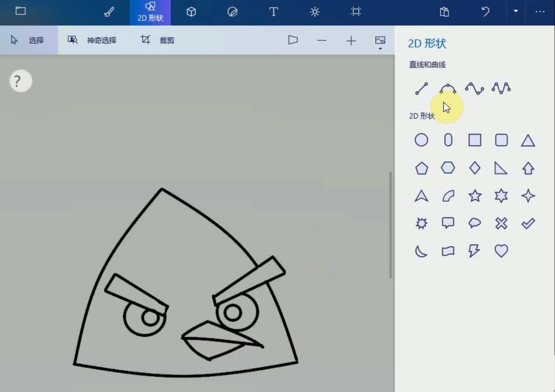Open the Brushes tool tab
The image size is (555, 392).
tap(109, 12)
